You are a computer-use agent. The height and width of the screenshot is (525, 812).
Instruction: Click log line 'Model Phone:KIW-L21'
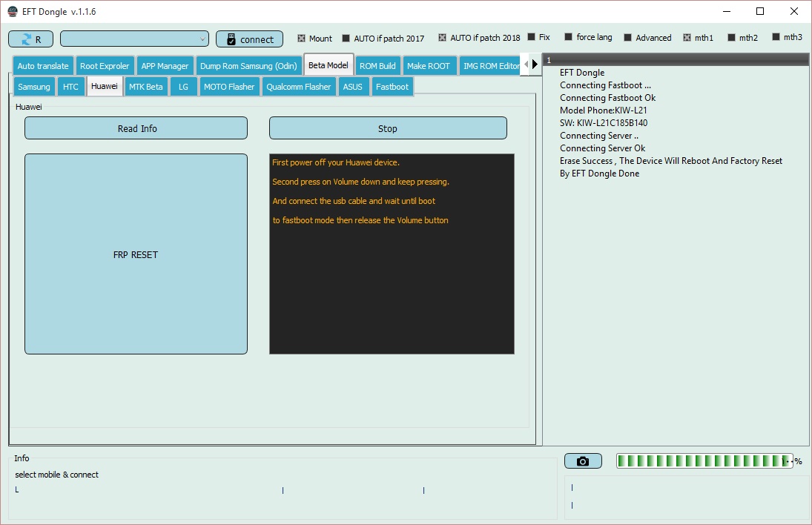(604, 110)
